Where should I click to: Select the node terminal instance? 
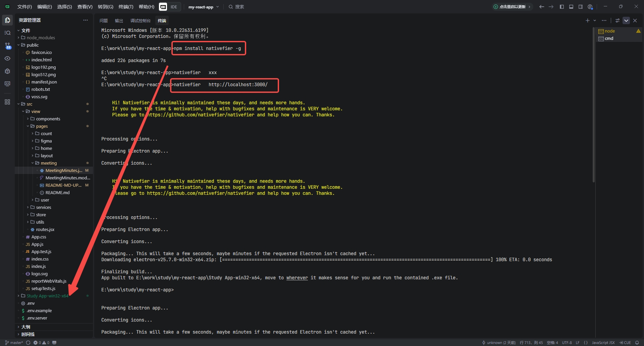[x=619, y=31]
